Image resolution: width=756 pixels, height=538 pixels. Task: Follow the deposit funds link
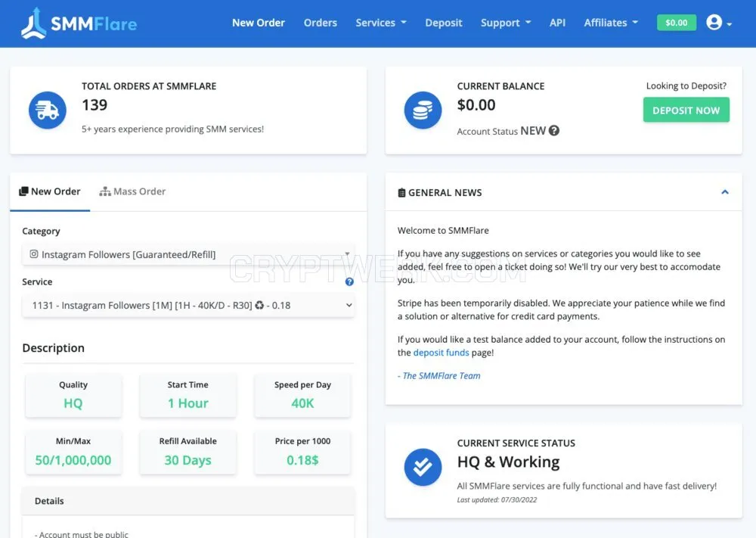(x=442, y=353)
